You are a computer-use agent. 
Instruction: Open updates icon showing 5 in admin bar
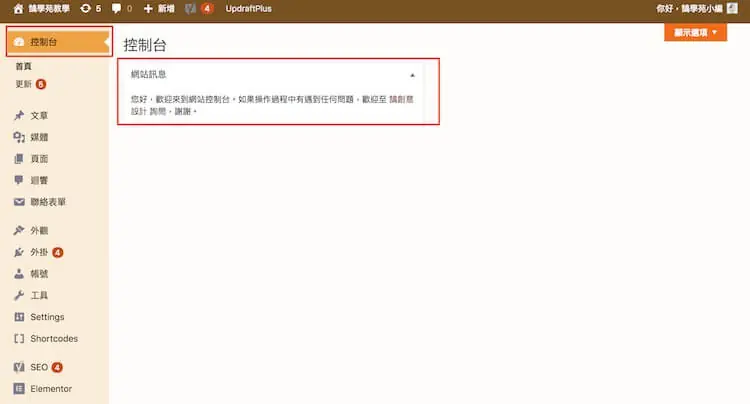click(86, 9)
